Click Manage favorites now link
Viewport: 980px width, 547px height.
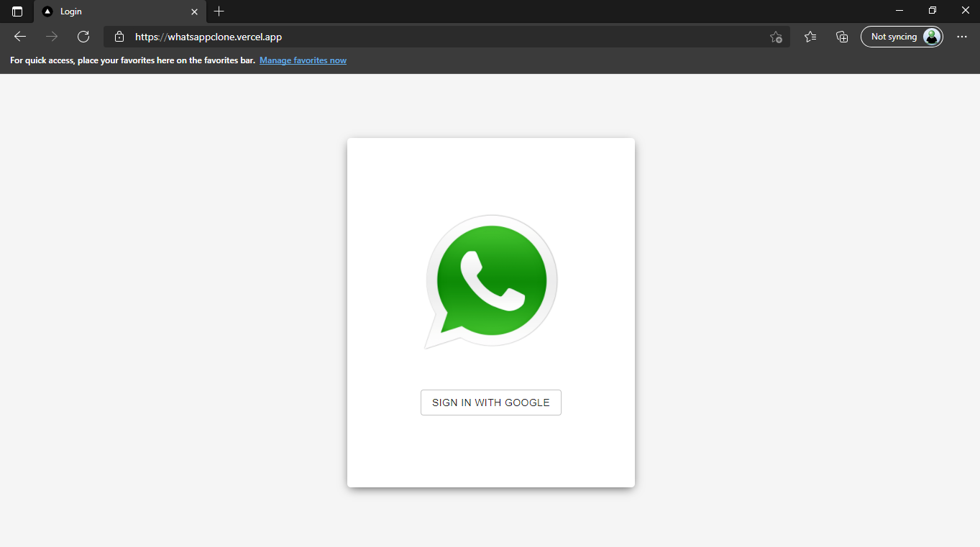pyautogui.click(x=303, y=60)
